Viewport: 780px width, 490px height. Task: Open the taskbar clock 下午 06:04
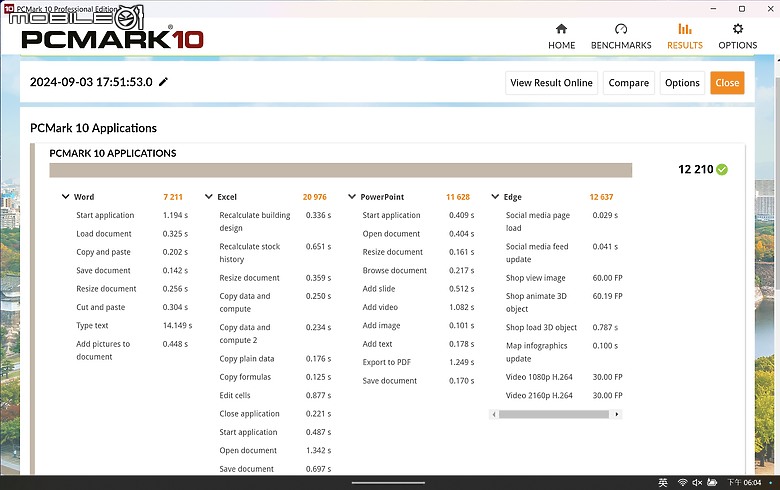(x=744, y=483)
